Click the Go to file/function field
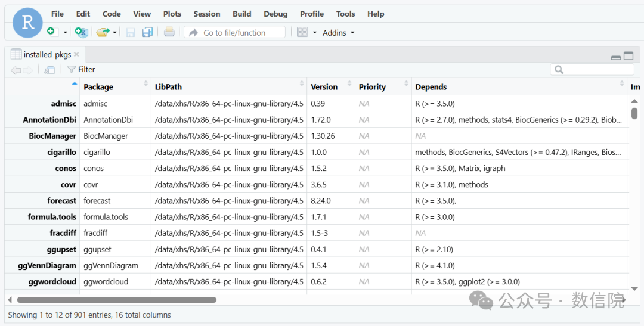The image size is (644, 326). click(234, 33)
